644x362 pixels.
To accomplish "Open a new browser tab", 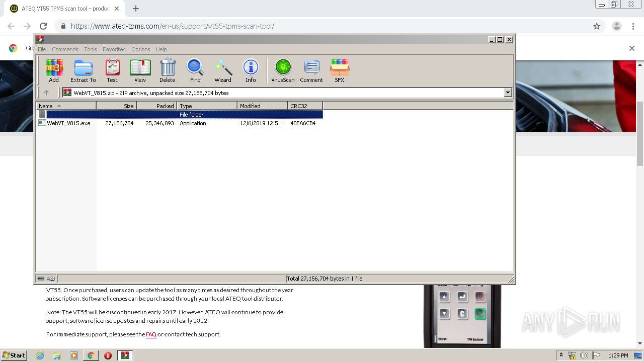I will (x=136, y=9).
